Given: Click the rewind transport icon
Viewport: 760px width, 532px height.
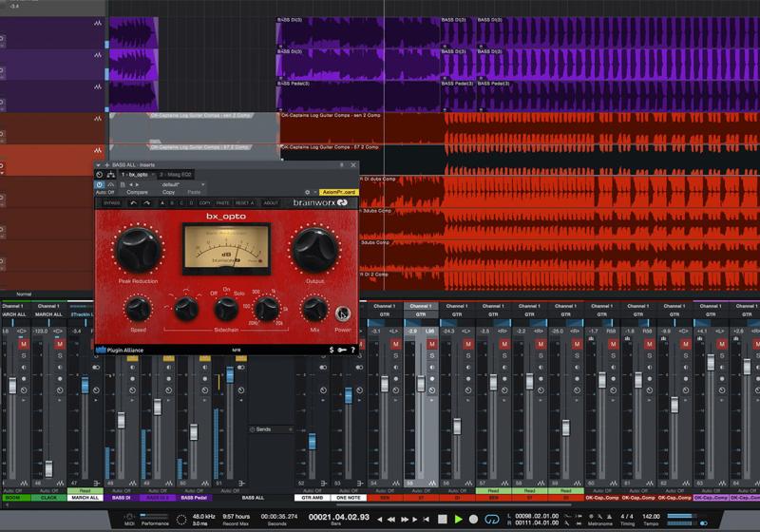Looking at the screenshot, I should pos(391,520).
